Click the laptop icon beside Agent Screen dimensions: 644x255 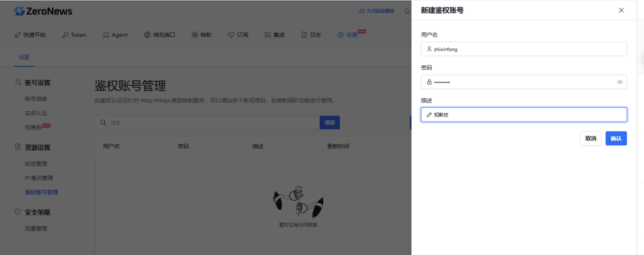click(106, 35)
